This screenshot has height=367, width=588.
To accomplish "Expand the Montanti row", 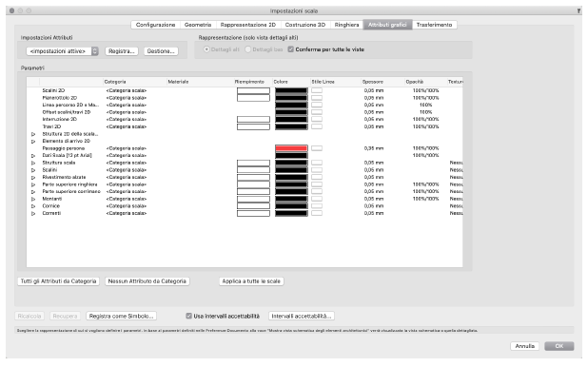I will (33, 199).
